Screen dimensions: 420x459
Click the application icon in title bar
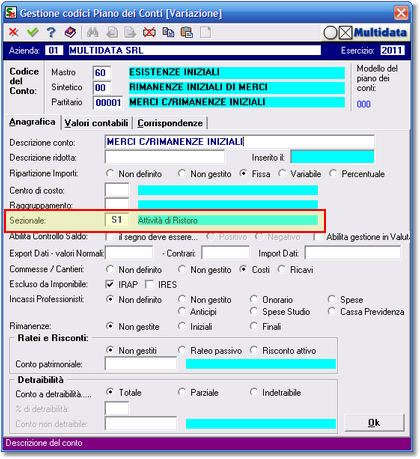11,13
